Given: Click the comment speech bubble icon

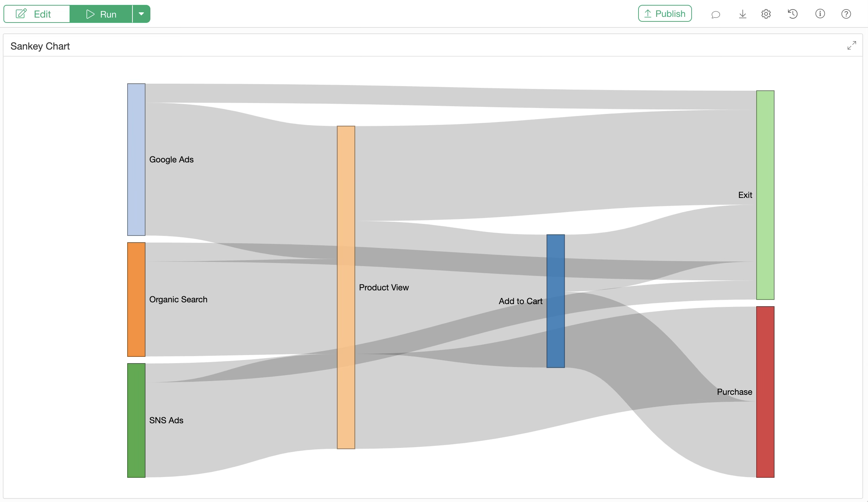Looking at the screenshot, I should [x=715, y=14].
